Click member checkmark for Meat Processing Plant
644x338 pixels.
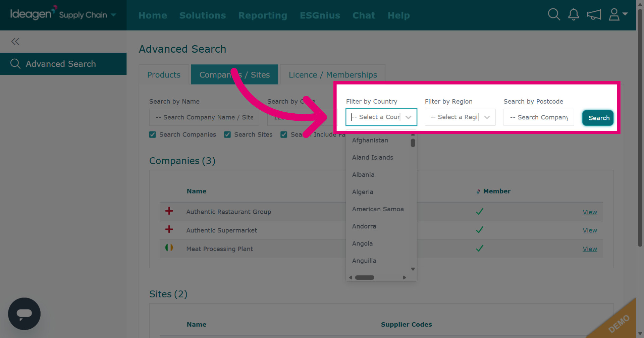click(x=480, y=248)
